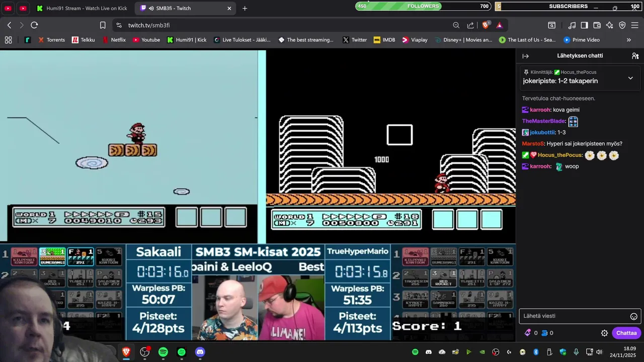Open The best streaming bookmark

(306, 40)
